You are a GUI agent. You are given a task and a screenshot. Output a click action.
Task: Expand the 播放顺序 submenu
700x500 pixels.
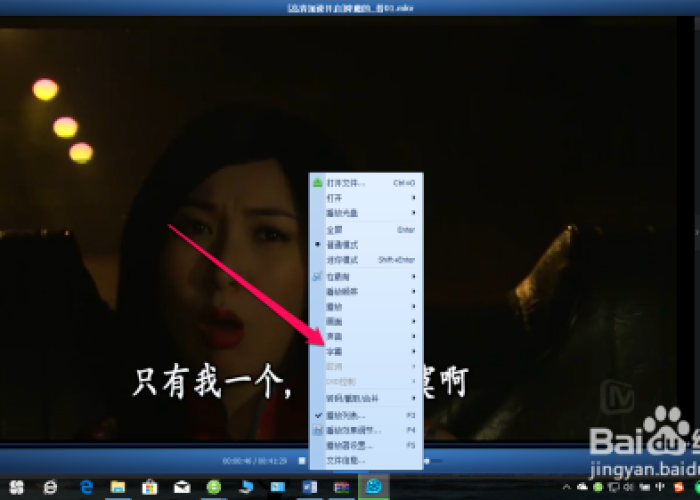[366, 292]
